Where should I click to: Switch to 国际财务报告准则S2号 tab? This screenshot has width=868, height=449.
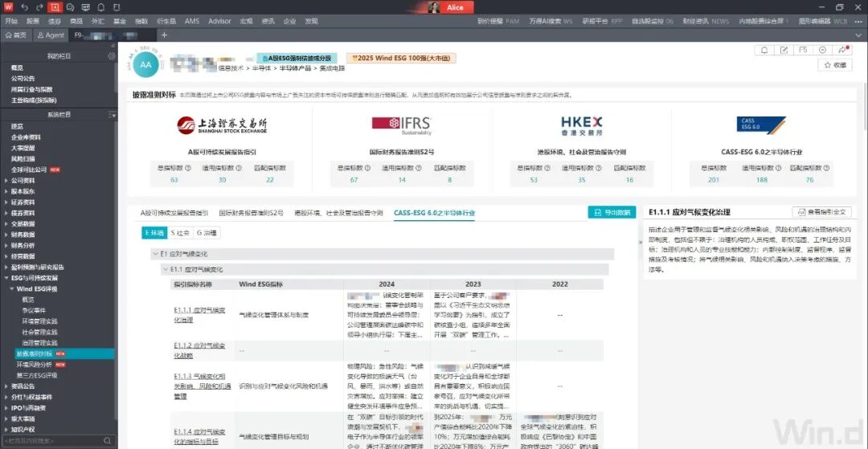[x=251, y=212]
